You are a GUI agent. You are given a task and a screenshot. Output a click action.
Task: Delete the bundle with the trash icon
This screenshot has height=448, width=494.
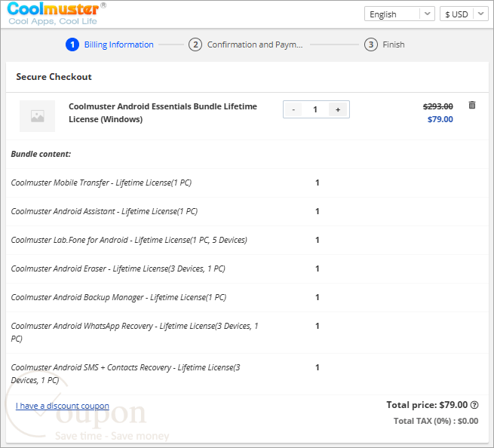(472, 105)
